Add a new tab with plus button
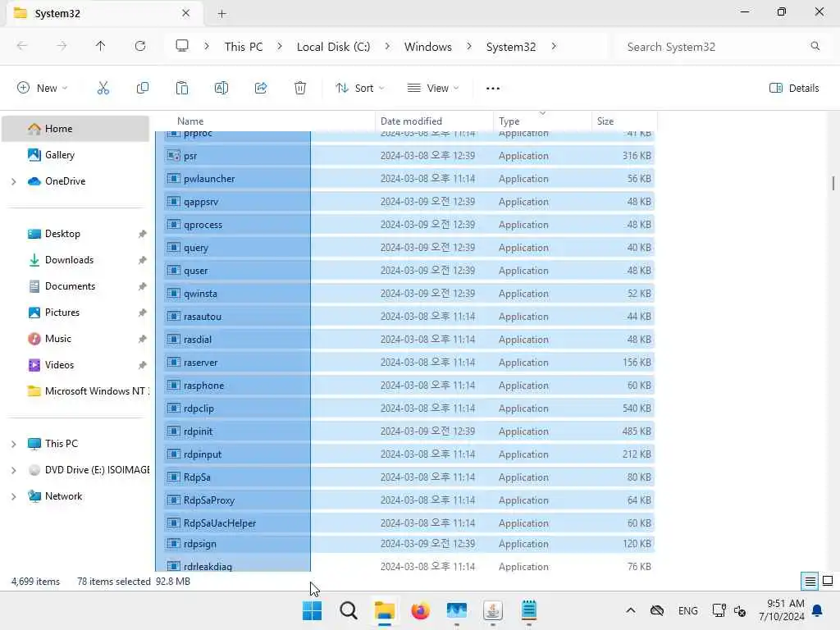Image resolution: width=840 pixels, height=630 pixels. point(221,13)
